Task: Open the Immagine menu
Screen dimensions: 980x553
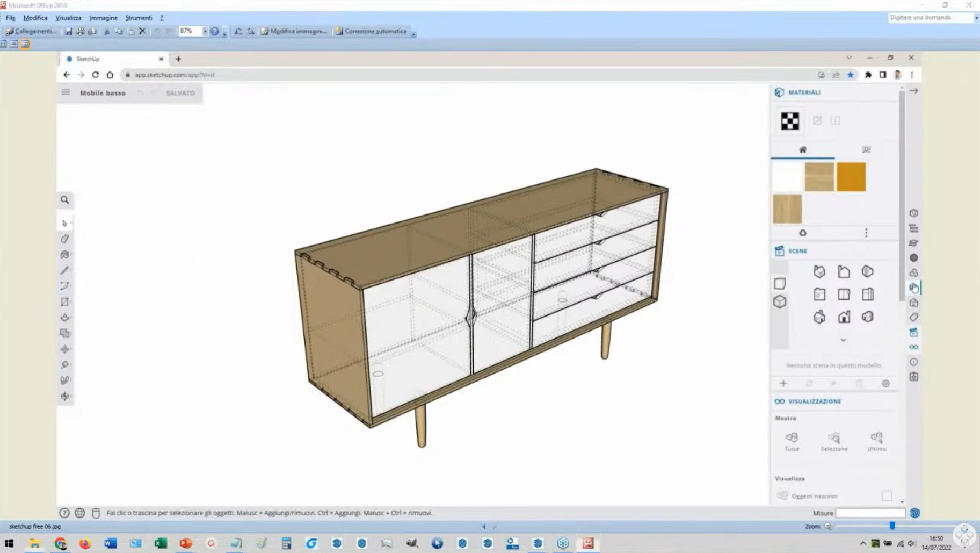Action: (103, 18)
